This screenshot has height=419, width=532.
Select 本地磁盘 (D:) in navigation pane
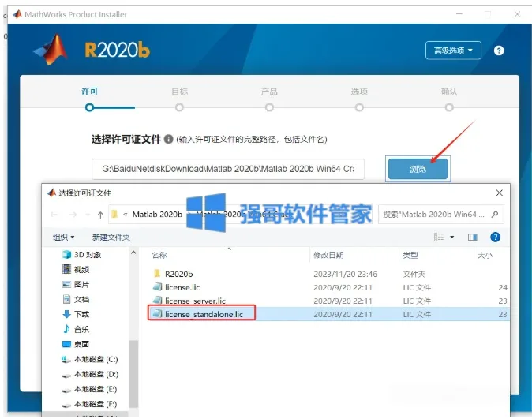[90, 374]
